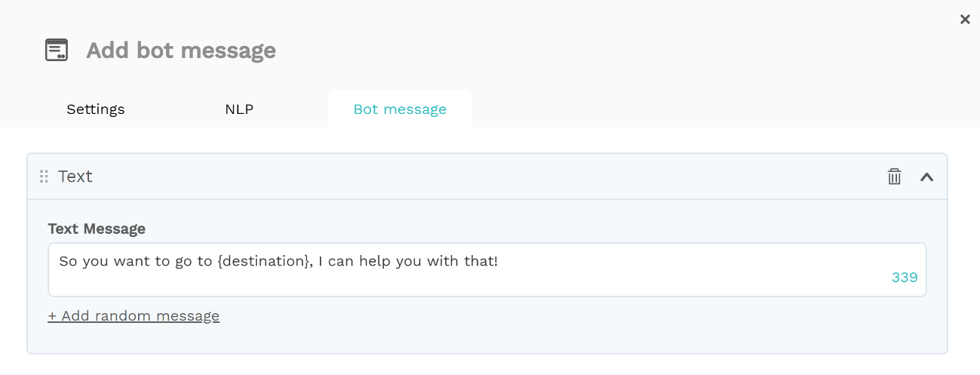The height and width of the screenshot is (375, 980).
Task: Click the Add random message link
Action: [x=134, y=315]
